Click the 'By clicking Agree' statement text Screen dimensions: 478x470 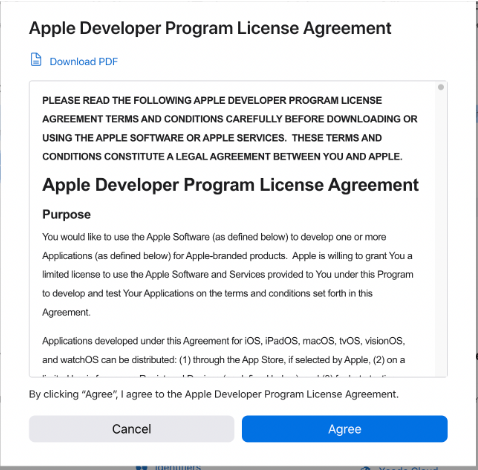coord(214,394)
